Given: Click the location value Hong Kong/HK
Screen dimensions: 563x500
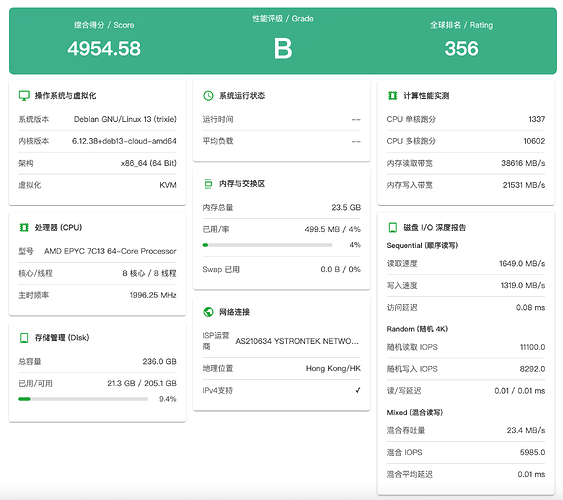Looking at the screenshot, I should (x=333, y=369).
